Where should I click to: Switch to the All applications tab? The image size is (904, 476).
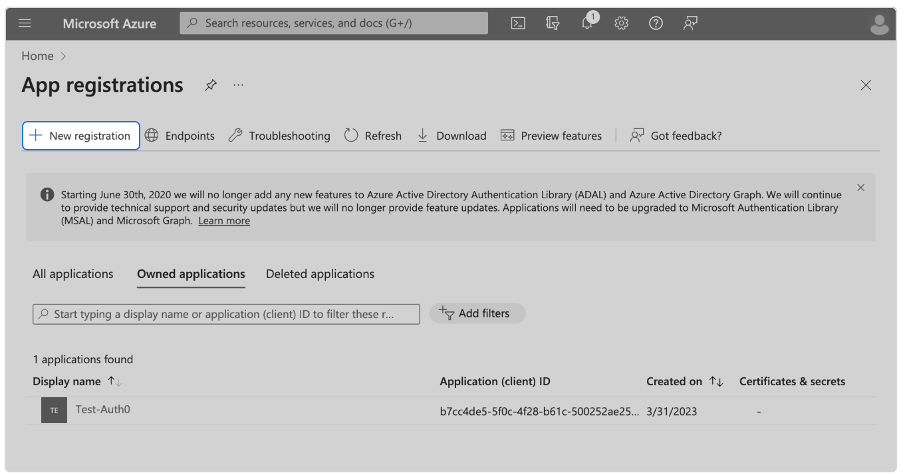coord(73,274)
